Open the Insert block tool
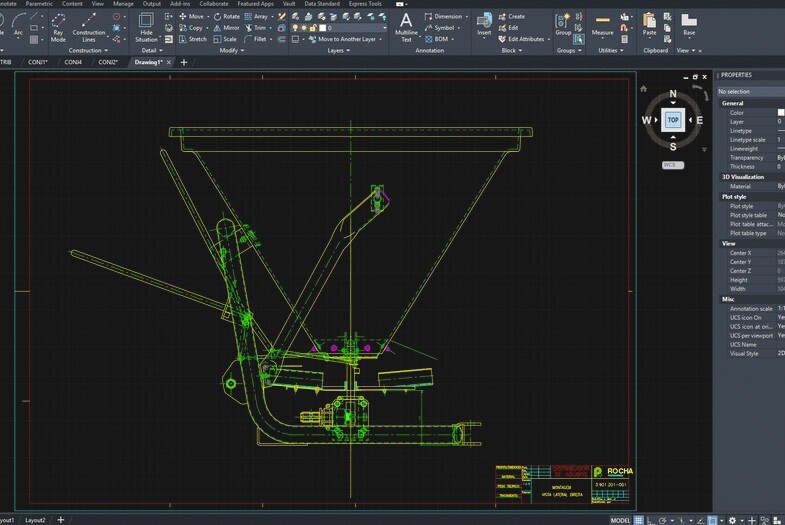785x525 pixels. click(484, 23)
